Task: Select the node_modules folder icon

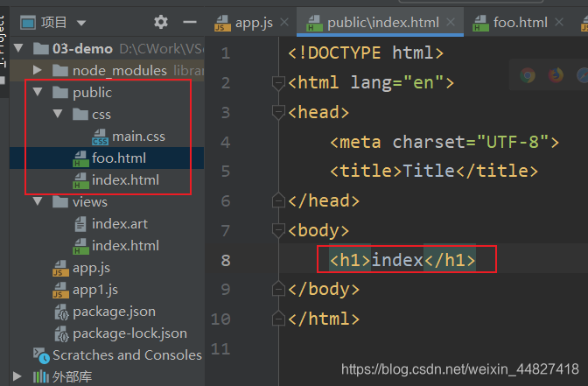Action: [x=60, y=70]
